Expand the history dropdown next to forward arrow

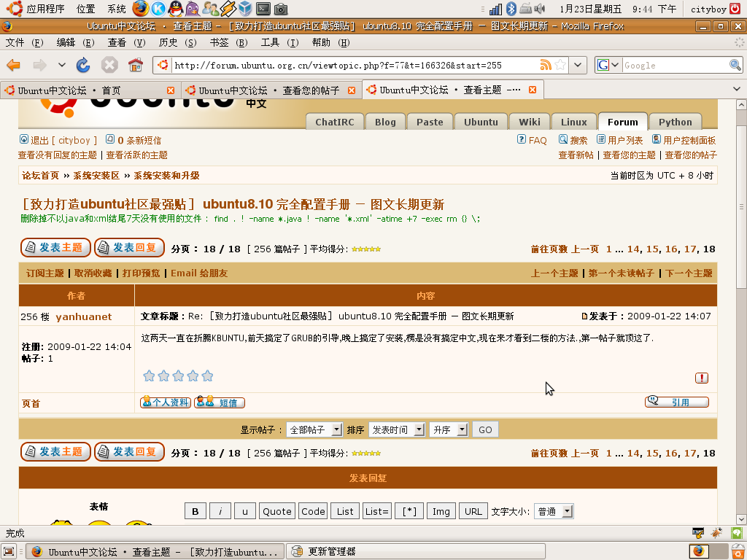tap(62, 65)
